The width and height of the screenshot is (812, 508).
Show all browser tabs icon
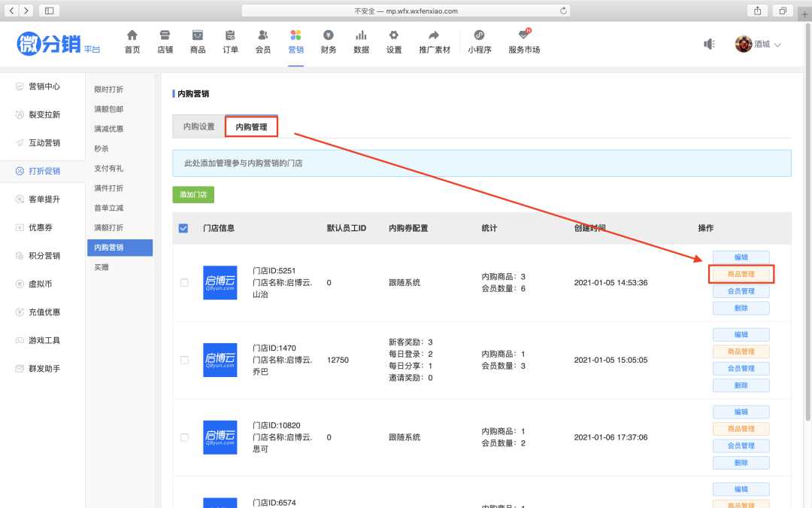(783, 11)
